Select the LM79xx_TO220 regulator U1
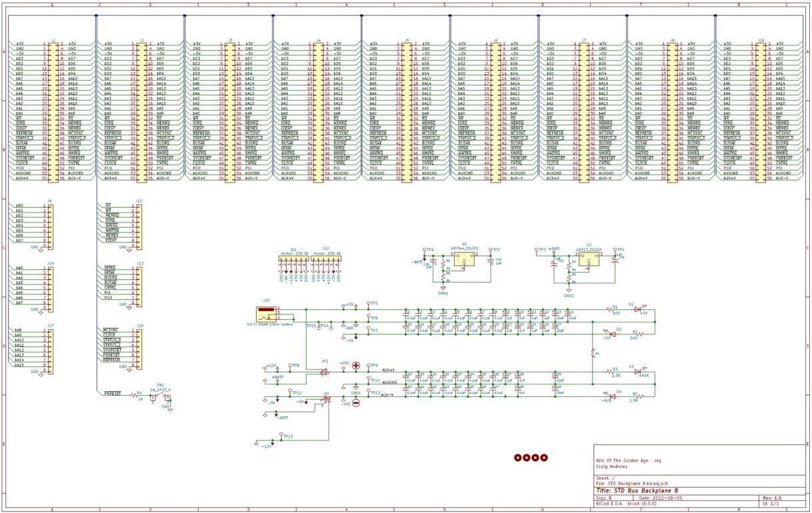The height and width of the screenshot is (513, 812). [464, 259]
